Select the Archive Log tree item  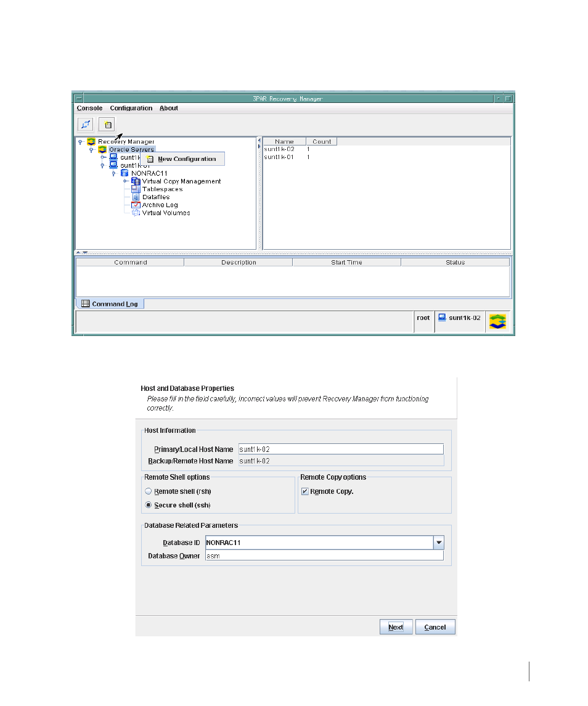[160, 205]
